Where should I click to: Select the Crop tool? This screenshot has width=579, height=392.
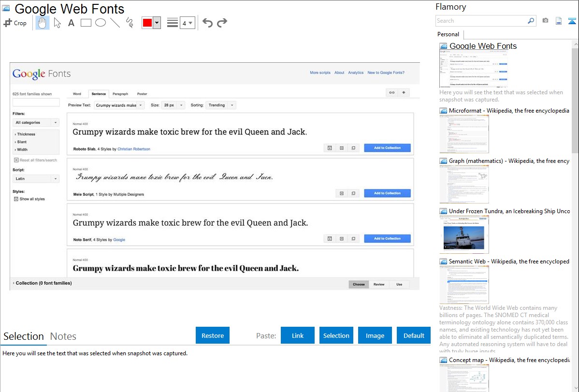pyautogui.click(x=15, y=23)
